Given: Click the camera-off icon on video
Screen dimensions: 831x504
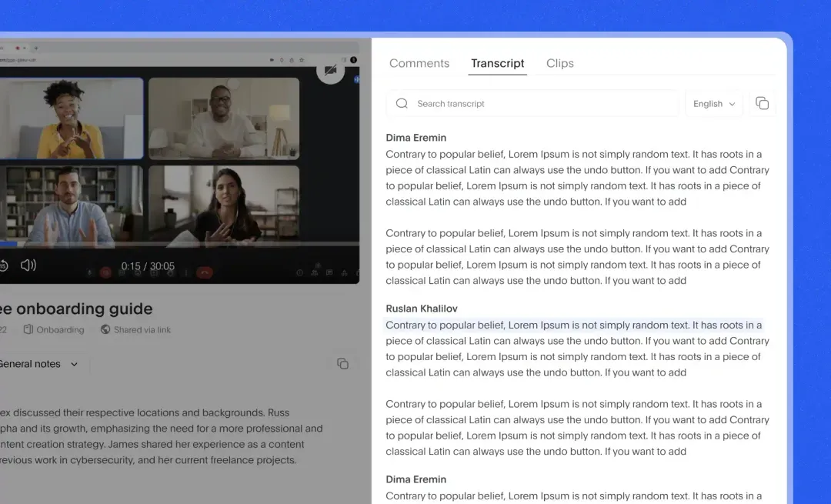Looking at the screenshot, I should tap(330, 70).
